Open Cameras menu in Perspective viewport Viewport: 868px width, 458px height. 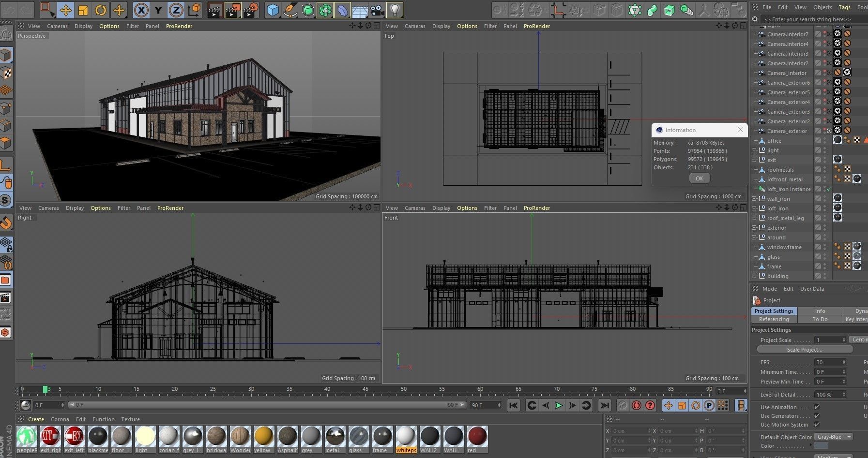57,26
